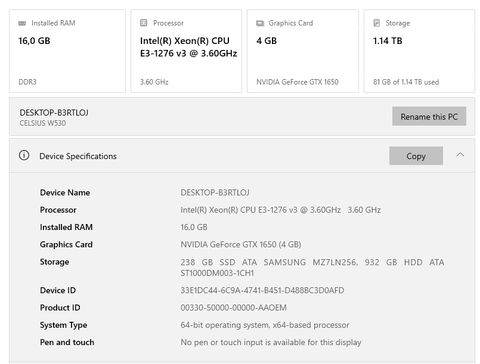
Task: Select the Intel Xeon Processor card
Action: pyautogui.click(x=186, y=51)
